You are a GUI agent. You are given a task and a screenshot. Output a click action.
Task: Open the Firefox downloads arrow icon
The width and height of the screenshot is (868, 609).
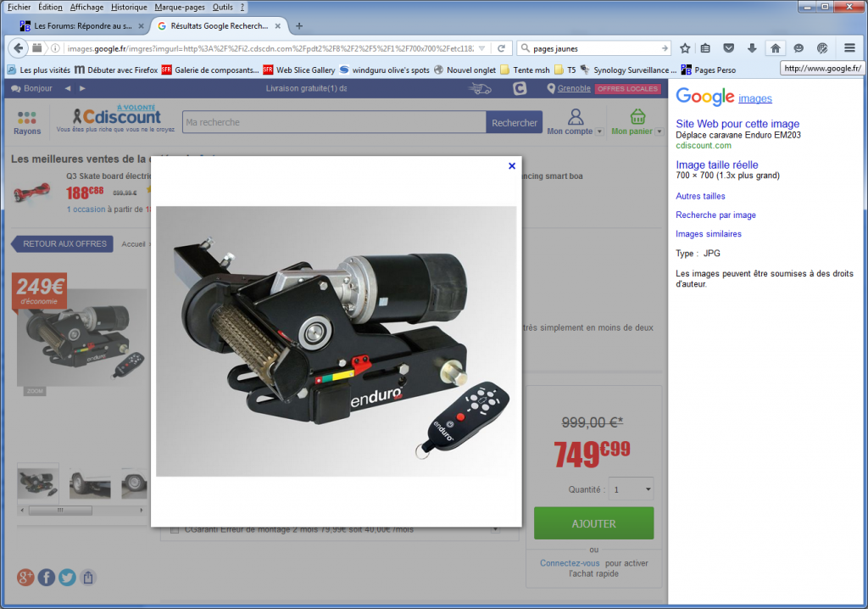[x=751, y=48]
